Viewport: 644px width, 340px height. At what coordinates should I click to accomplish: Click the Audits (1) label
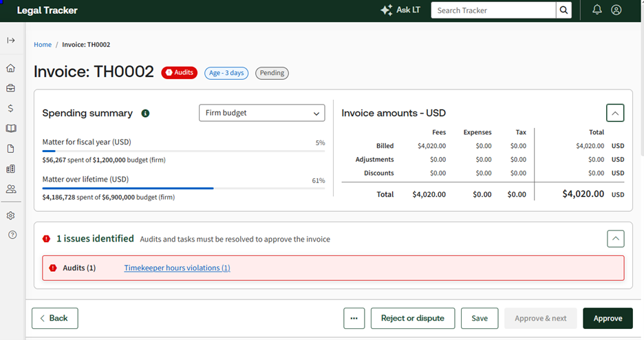tap(79, 268)
